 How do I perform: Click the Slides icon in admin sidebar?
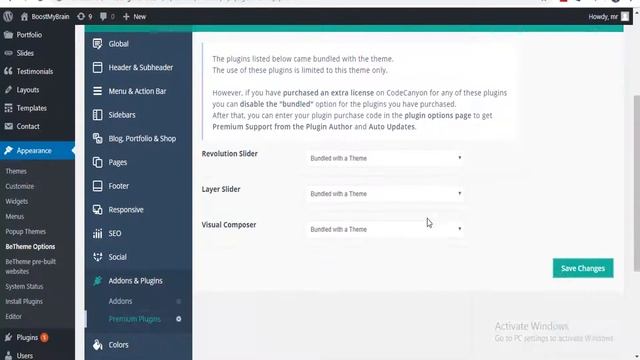click(x=8, y=53)
